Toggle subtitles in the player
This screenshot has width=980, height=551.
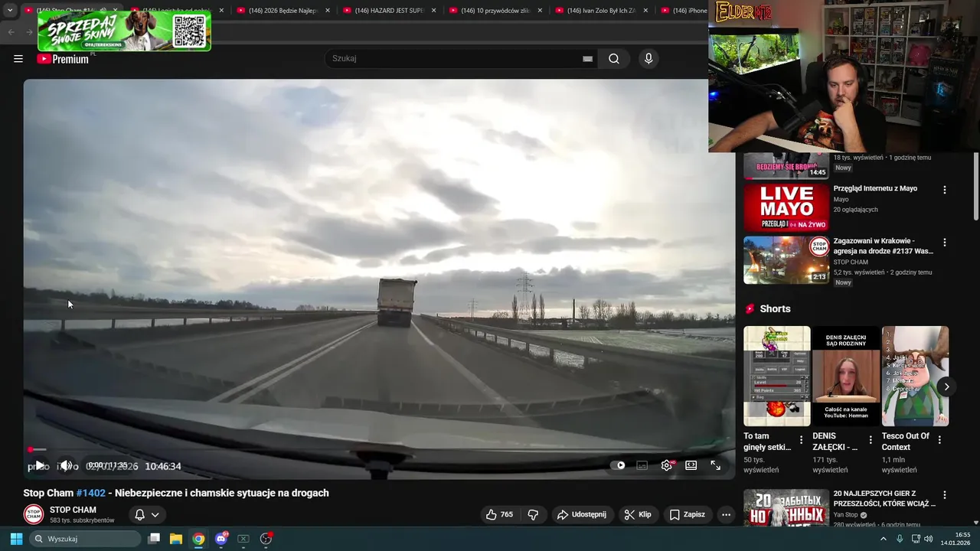pyautogui.click(x=642, y=465)
